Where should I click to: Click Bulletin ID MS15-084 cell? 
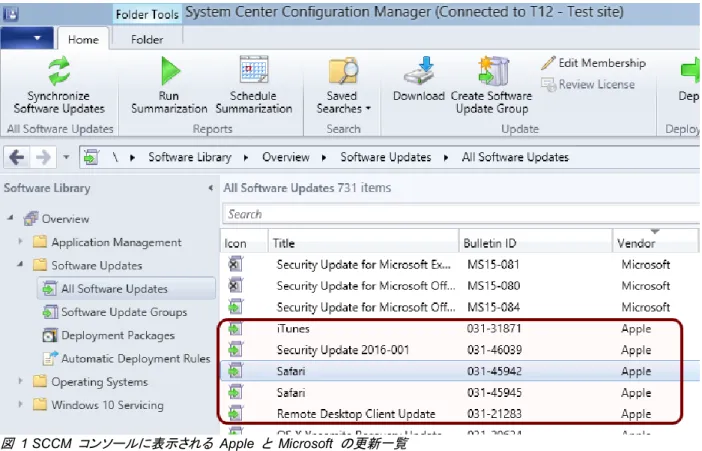tap(493, 307)
